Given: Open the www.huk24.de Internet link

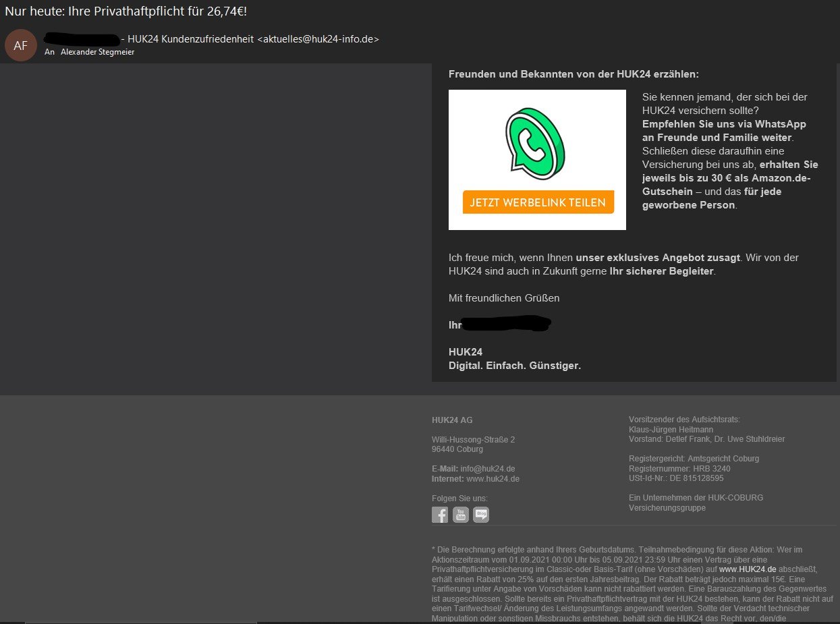Looking at the screenshot, I should (493, 479).
